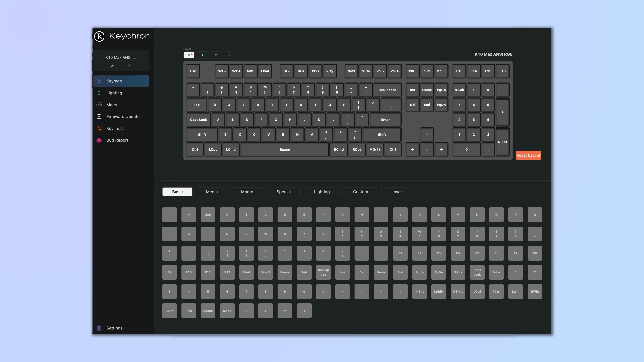Click the Keymap navigation icon

(98, 81)
